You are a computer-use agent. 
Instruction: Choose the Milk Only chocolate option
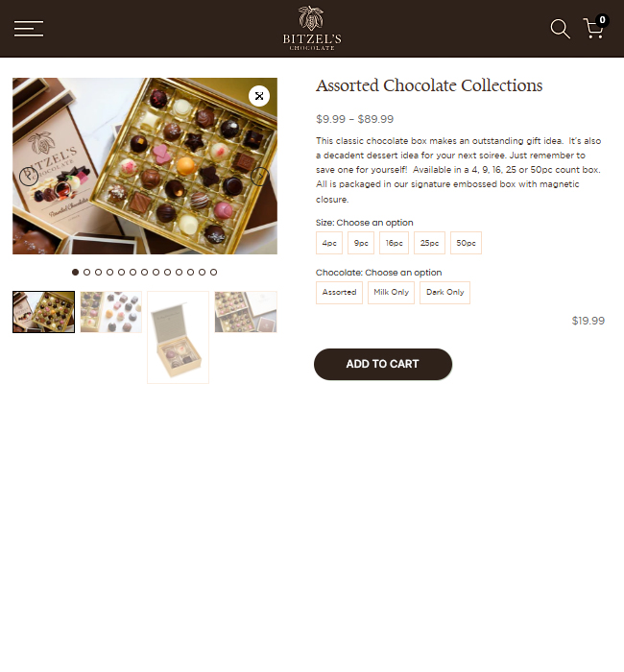pos(392,293)
